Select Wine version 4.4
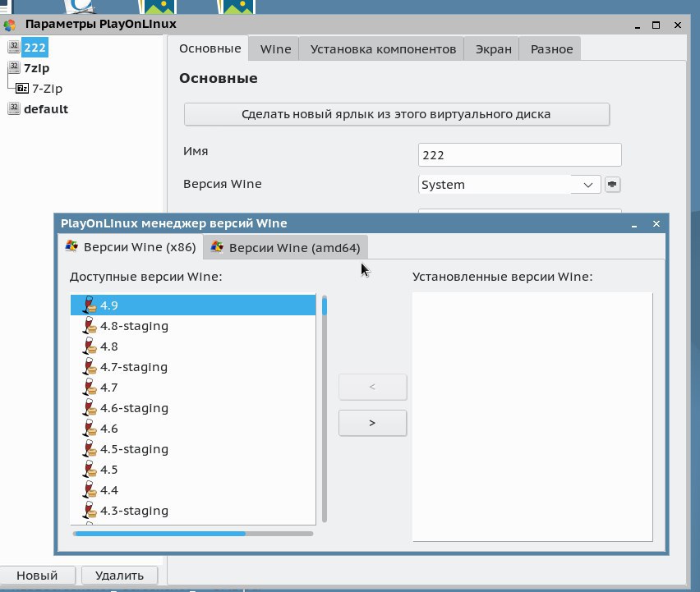Viewport: 700px width, 592px height. [193, 490]
